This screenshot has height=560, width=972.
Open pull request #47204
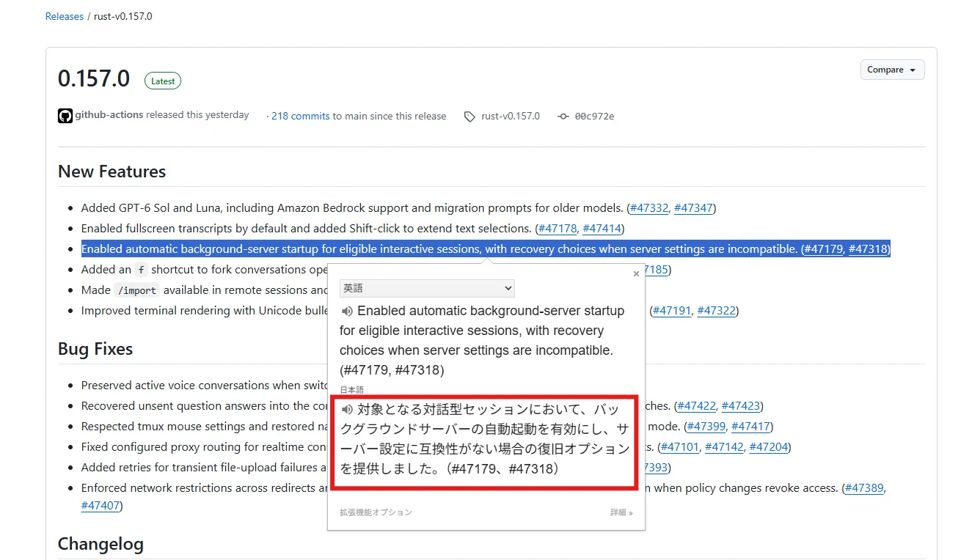tap(769, 447)
